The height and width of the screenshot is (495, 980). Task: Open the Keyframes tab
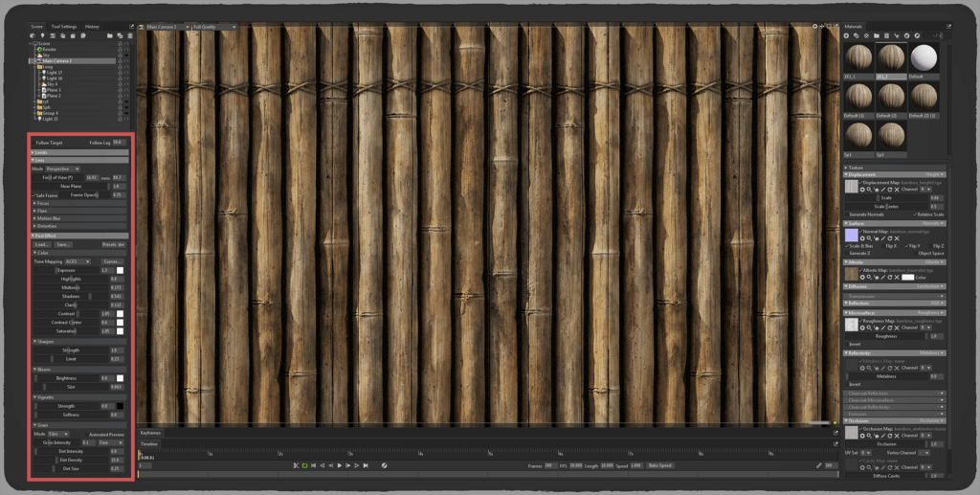(150, 433)
